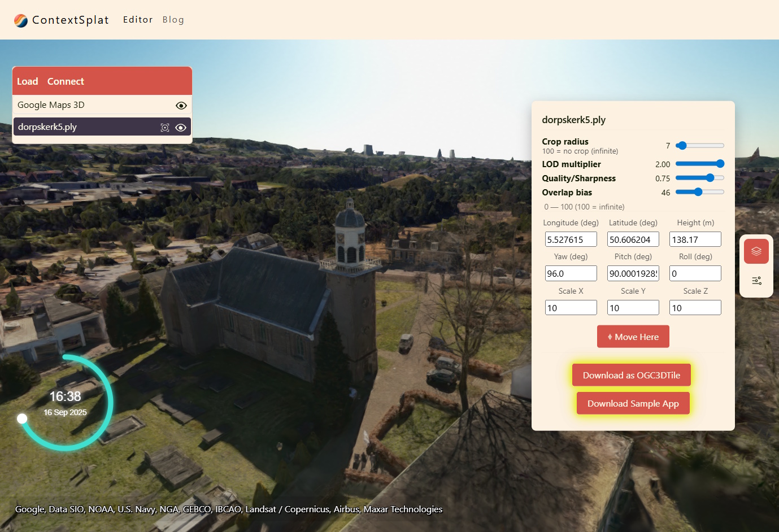The height and width of the screenshot is (532, 779).
Task: Toggle Google Maps 3D visibility
Action: [181, 106]
